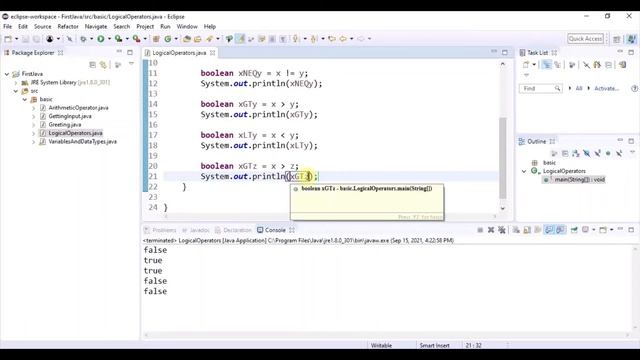The image size is (640, 360).
Task: Click the Open Type toolbar icon
Action: tap(187, 39)
